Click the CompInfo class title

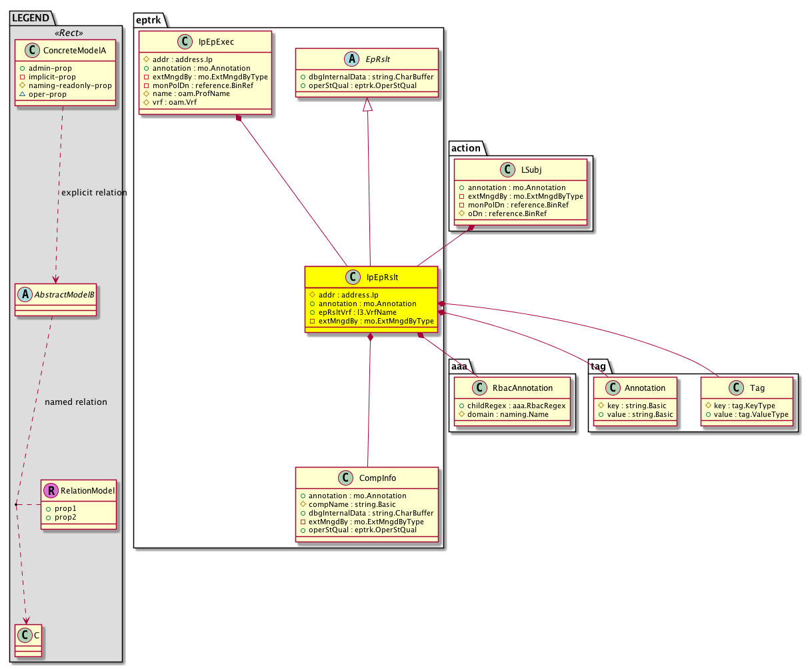pos(377,478)
